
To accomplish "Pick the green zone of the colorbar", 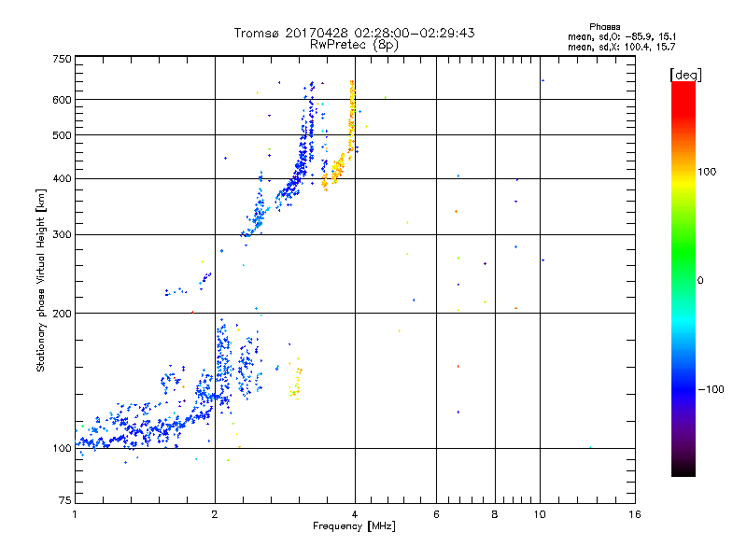I will point(683,271).
